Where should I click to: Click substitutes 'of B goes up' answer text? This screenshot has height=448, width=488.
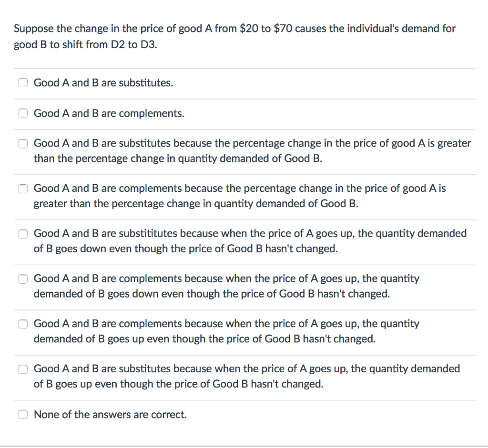pos(247,376)
